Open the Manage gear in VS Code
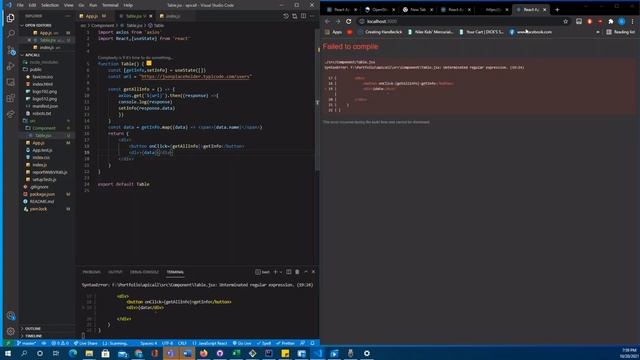 click(x=11, y=331)
